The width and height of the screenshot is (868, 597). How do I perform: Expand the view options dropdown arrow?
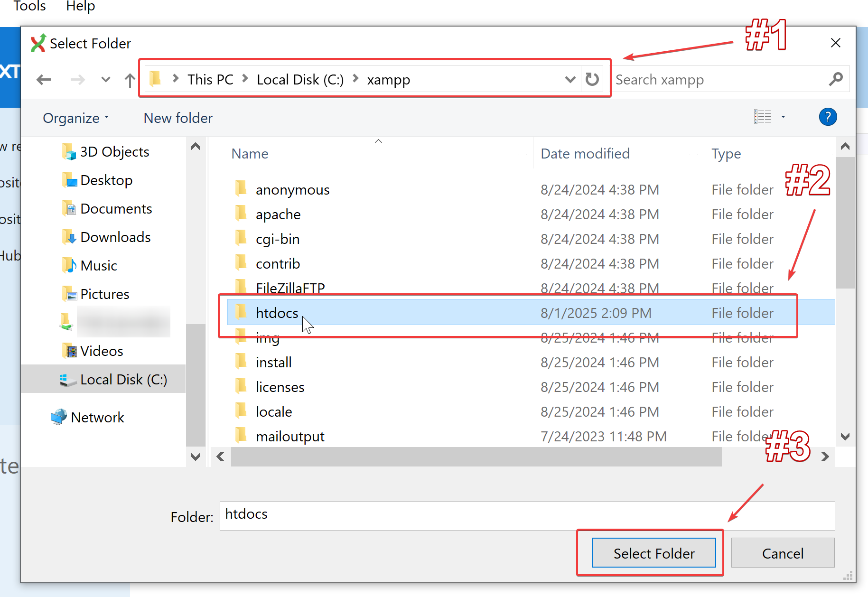[783, 117]
